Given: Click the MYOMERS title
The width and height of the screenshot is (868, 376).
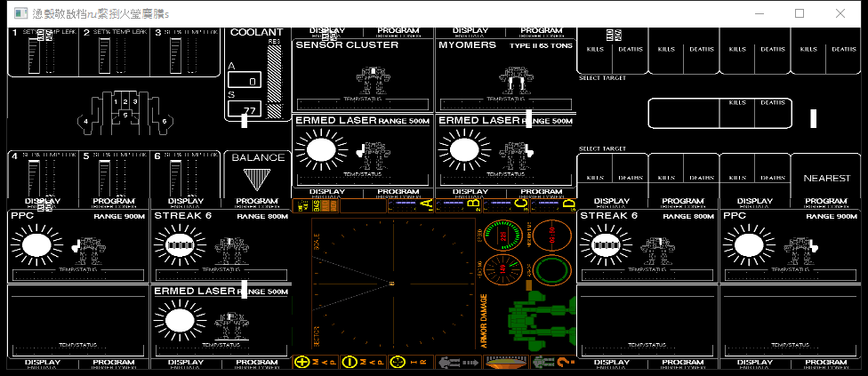Looking at the screenshot, I should [x=467, y=44].
